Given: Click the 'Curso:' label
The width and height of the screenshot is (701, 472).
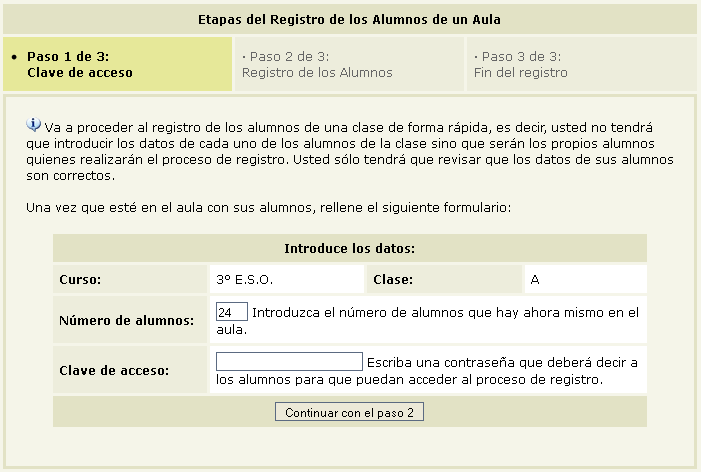Looking at the screenshot, I should tap(80, 280).
